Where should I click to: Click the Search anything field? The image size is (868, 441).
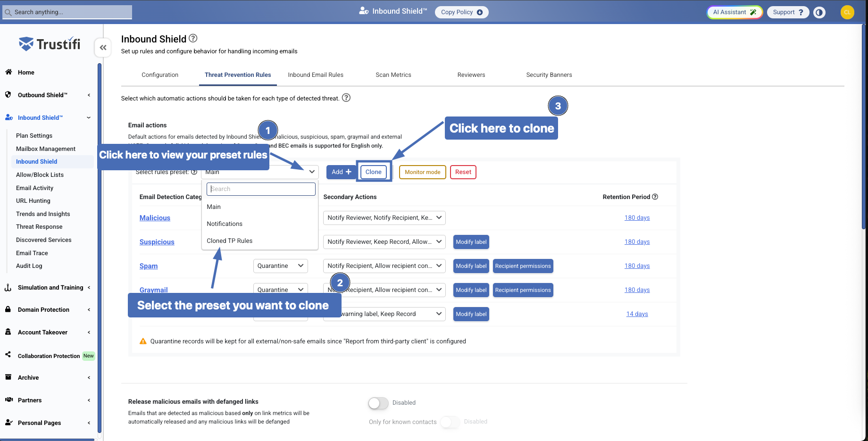click(67, 12)
